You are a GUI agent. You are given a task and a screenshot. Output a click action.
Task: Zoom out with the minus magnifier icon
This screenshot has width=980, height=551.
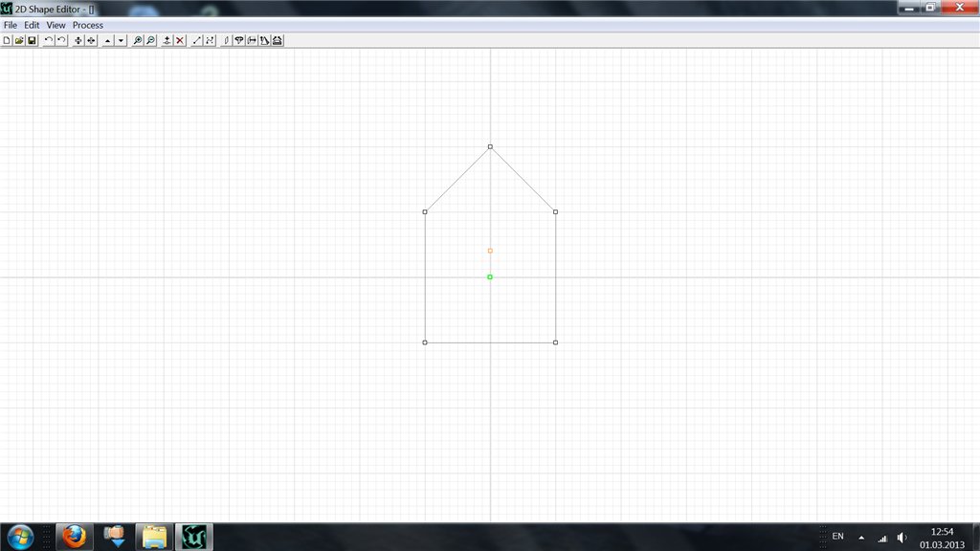[x=150, y=40]
